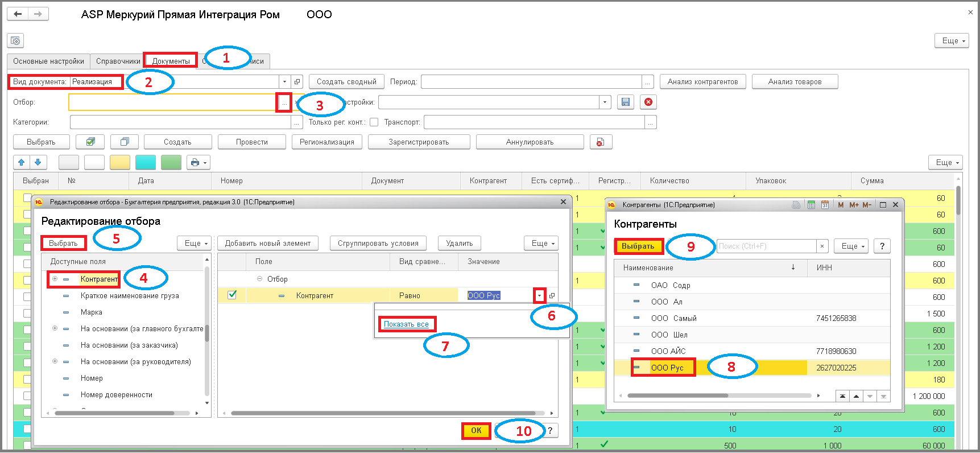
Task: Click the open-form icon beside Вид документа
Action: [x=297, y=82]
